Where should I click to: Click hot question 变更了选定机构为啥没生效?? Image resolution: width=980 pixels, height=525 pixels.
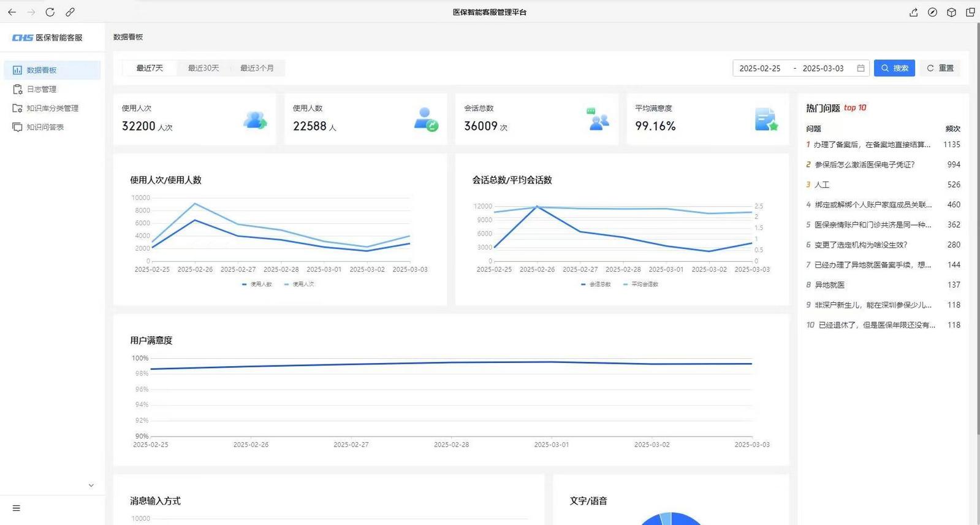point(860,245)
